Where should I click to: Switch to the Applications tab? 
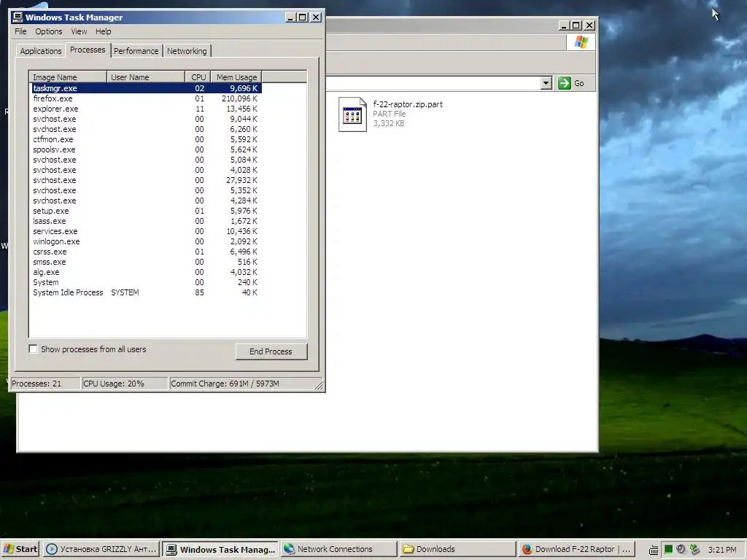[41, 51]
